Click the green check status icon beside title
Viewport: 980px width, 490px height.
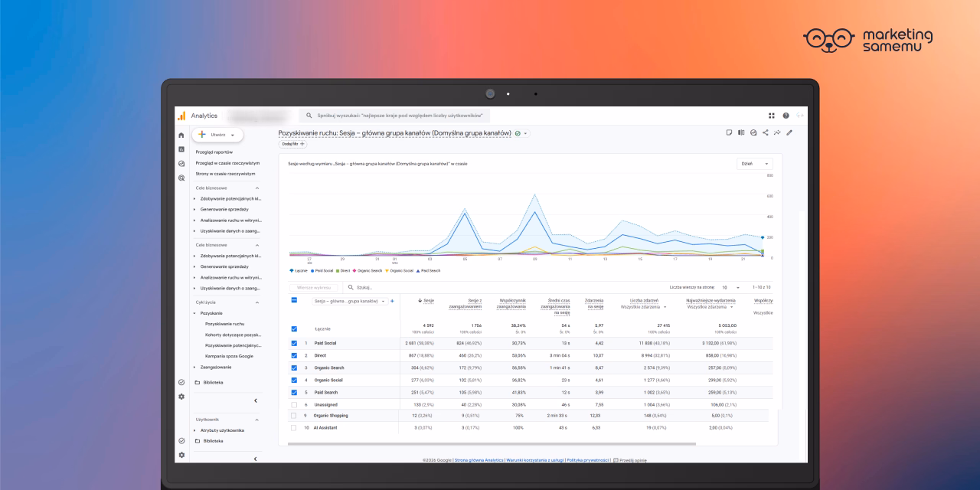coord(518,133)
